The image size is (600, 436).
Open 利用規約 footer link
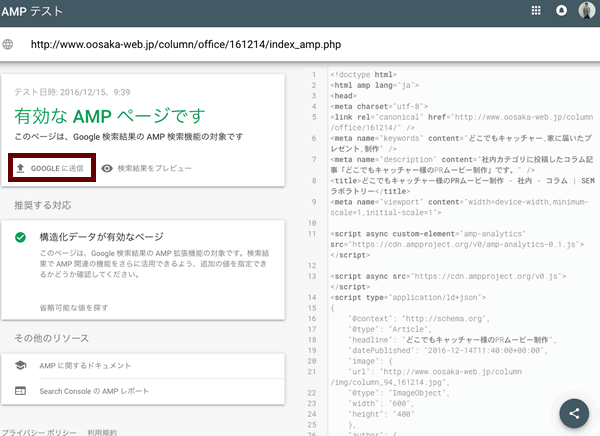(102, 433)
